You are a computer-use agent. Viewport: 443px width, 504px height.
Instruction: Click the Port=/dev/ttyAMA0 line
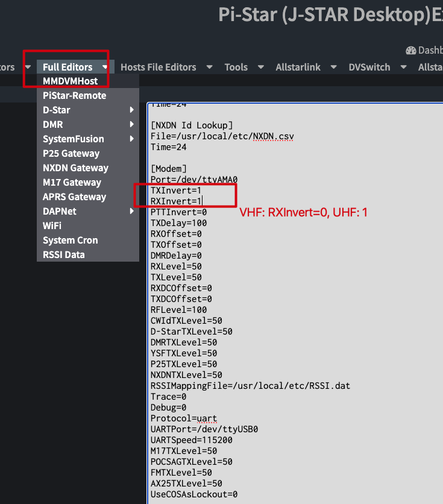[x=194, y=180]
